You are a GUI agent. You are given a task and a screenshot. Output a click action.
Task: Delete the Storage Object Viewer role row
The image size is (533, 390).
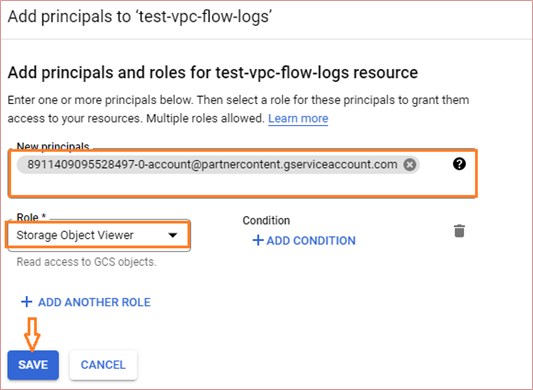click(x=459, y=231)
